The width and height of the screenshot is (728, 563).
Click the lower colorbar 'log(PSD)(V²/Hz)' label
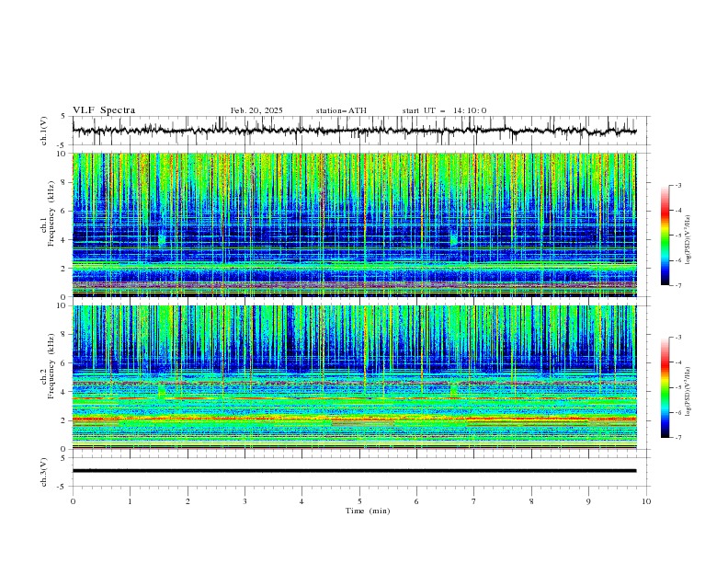tap(688, 391)
